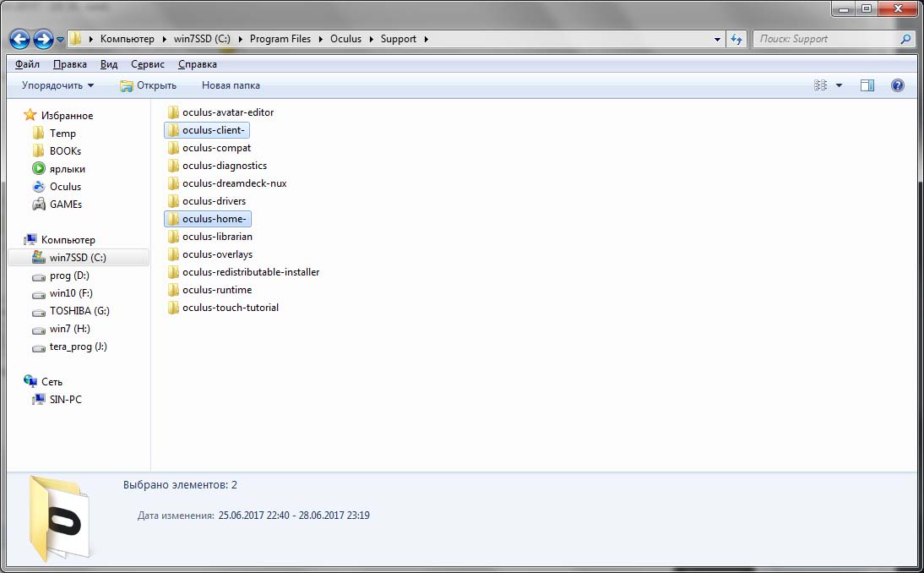Create a folder with Новая папка
Screen dimensions: 924x573
point(231,85)
